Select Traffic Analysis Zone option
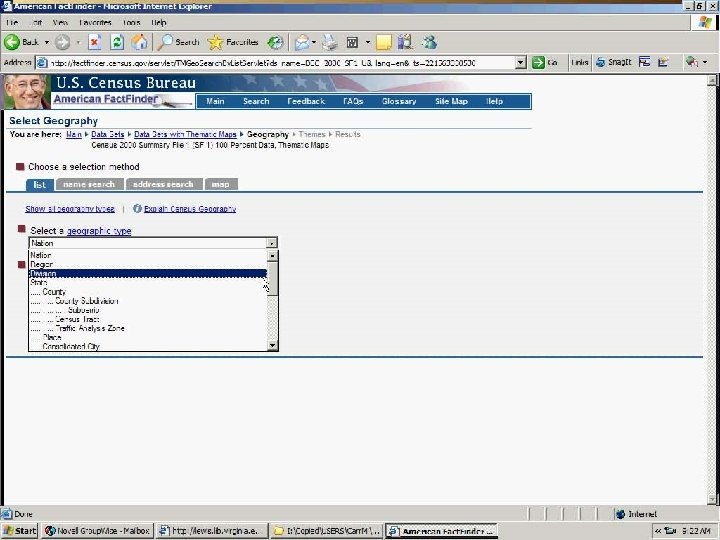Screen dimensions: 720x540 pyautogui.click(x=148, y=328)
